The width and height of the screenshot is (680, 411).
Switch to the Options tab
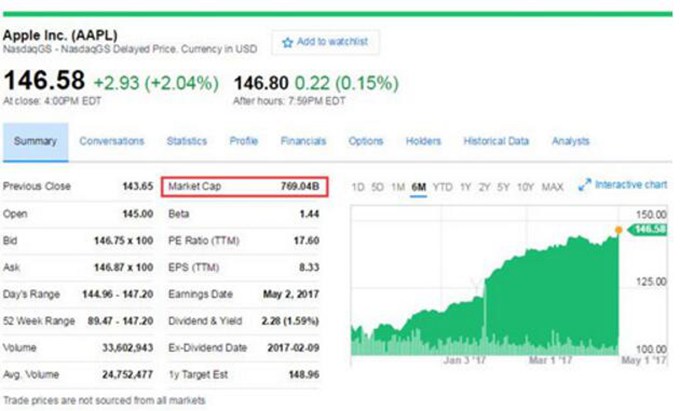tap(366, 141)
